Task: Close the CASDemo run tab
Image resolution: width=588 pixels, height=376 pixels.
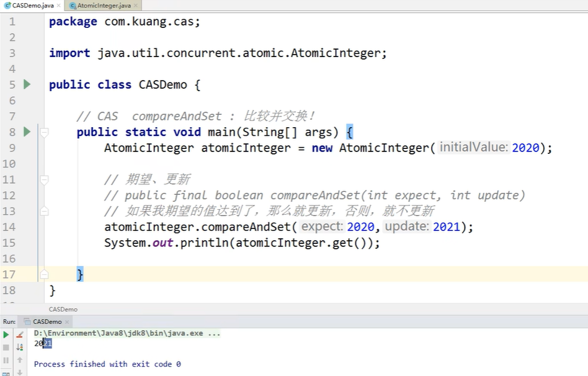Action: click(x=67, y=322)
